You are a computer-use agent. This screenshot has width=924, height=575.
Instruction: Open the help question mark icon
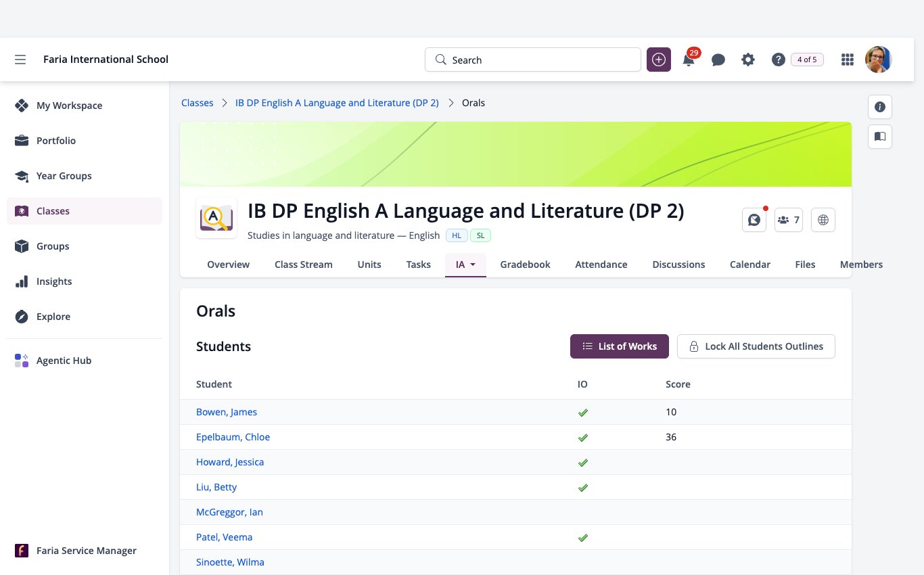(x=778, y=60)
